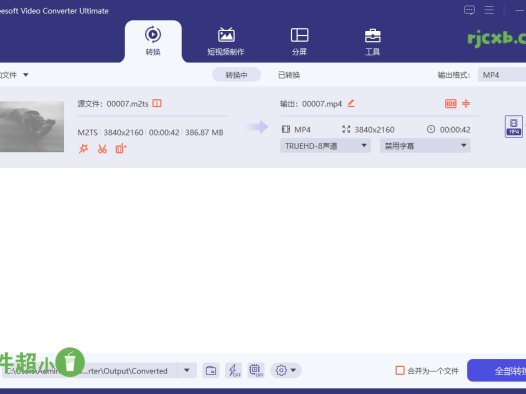Start conversion with 全部转换 button
The width and height of the screenshot is (526, 394).
click(x=497, y=371)
